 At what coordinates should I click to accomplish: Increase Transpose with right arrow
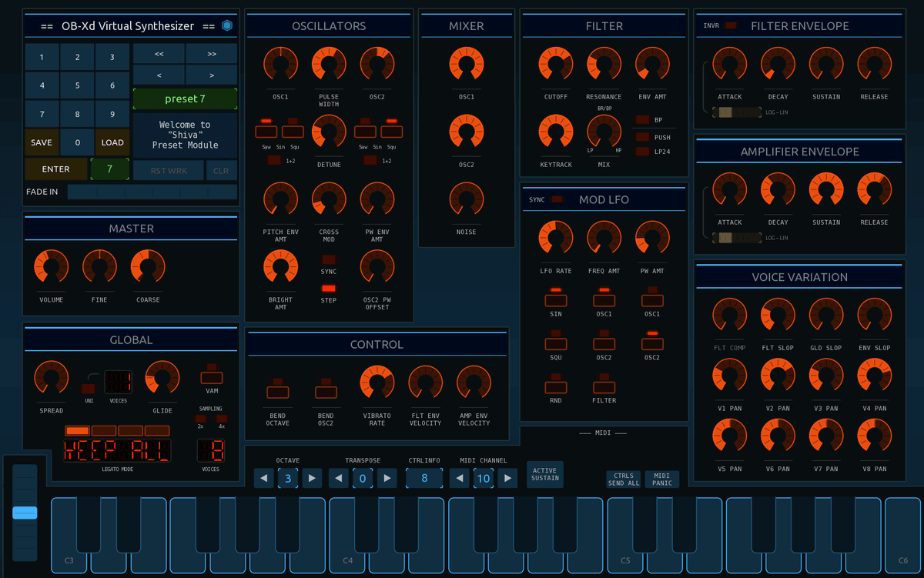click(387, 479)
